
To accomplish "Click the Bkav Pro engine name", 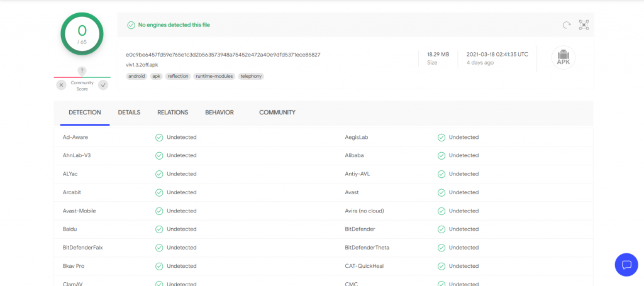I will (74, 266).
